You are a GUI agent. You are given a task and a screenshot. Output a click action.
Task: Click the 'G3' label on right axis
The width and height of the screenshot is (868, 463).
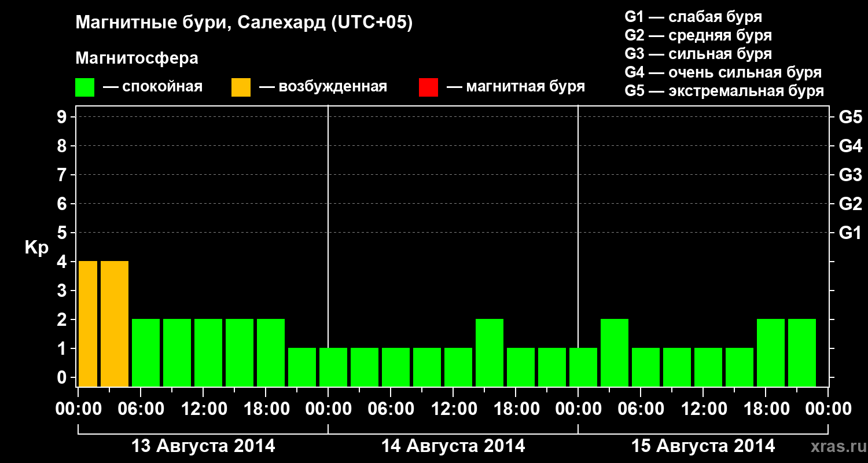[x=850, y=175]
